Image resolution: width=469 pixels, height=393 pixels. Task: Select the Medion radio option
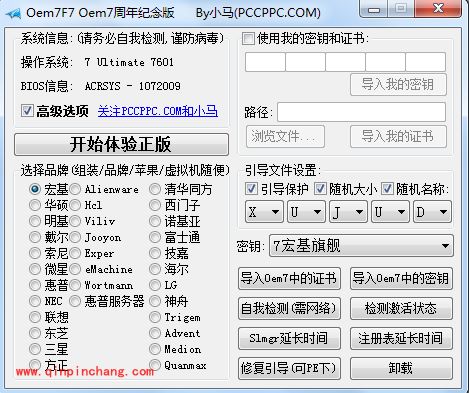(155, 349)
